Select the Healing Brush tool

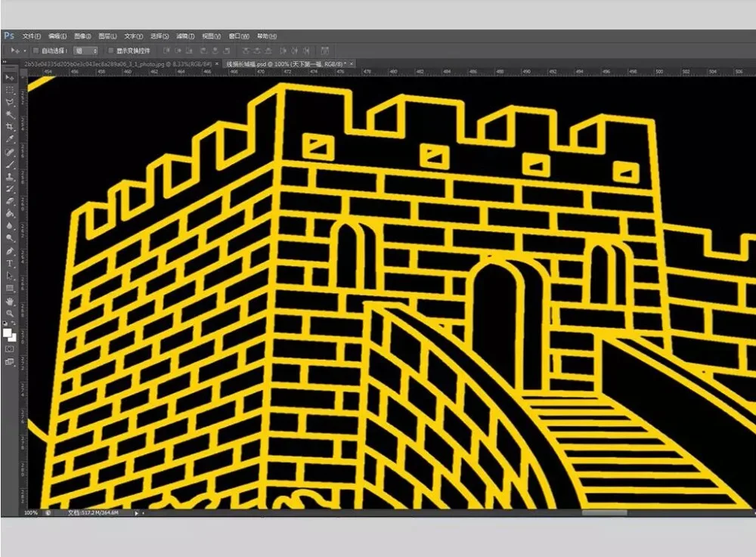[x=10, y=152]
